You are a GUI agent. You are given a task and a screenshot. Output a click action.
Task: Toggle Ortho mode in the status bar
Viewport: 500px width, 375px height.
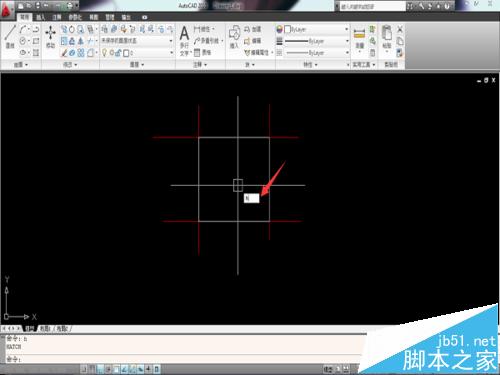(x=100, y=369)
